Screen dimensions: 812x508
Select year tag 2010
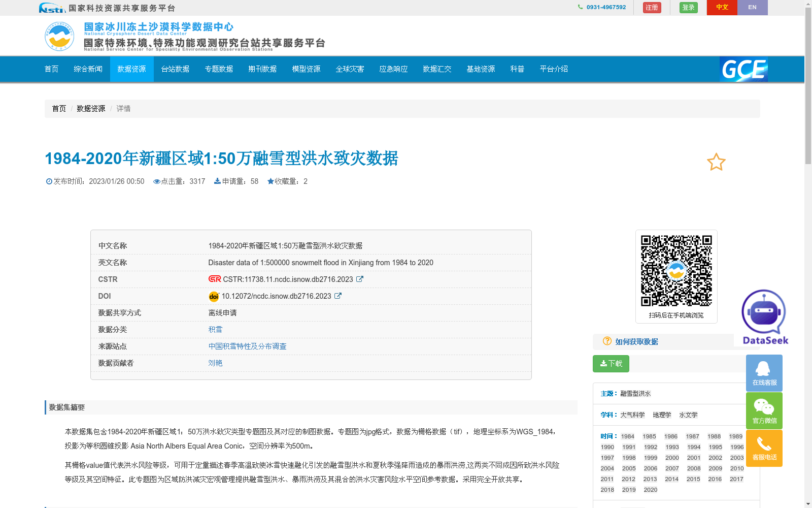tap(737, 468)
